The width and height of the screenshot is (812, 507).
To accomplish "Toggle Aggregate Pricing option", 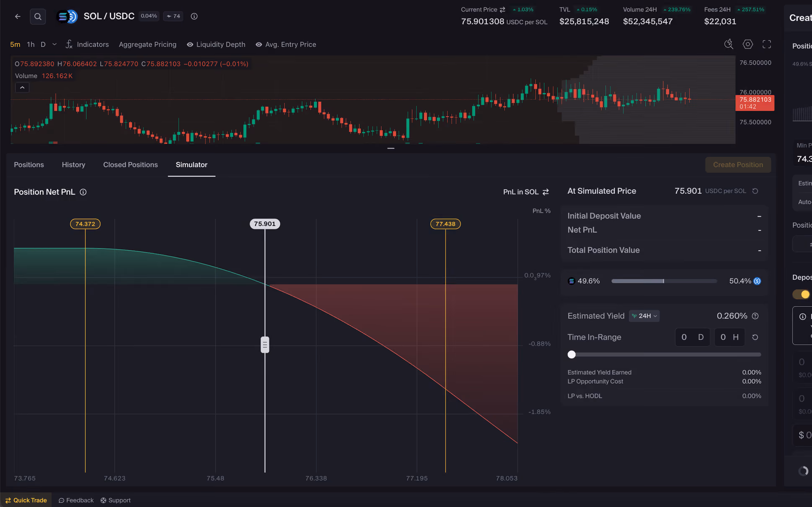I will [147, 44].
